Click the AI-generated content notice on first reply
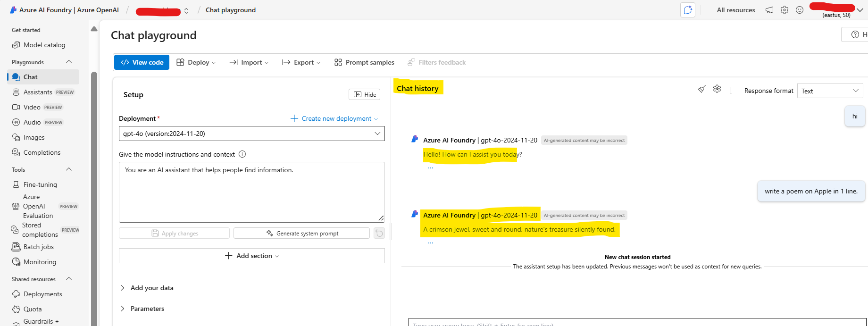868x326 pixels. 584,140
